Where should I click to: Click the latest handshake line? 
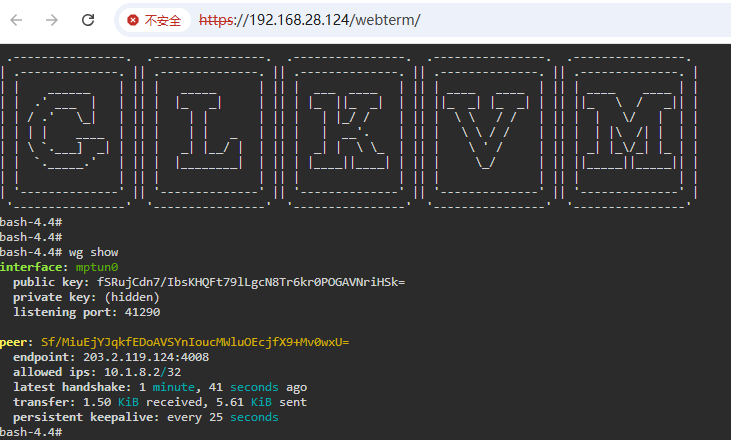click(160, 387)
